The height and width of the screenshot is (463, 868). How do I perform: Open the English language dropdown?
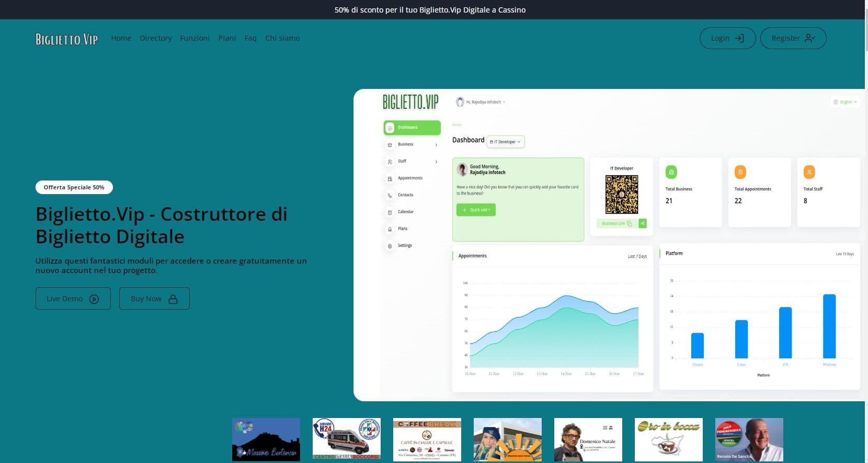pos(845,102)
